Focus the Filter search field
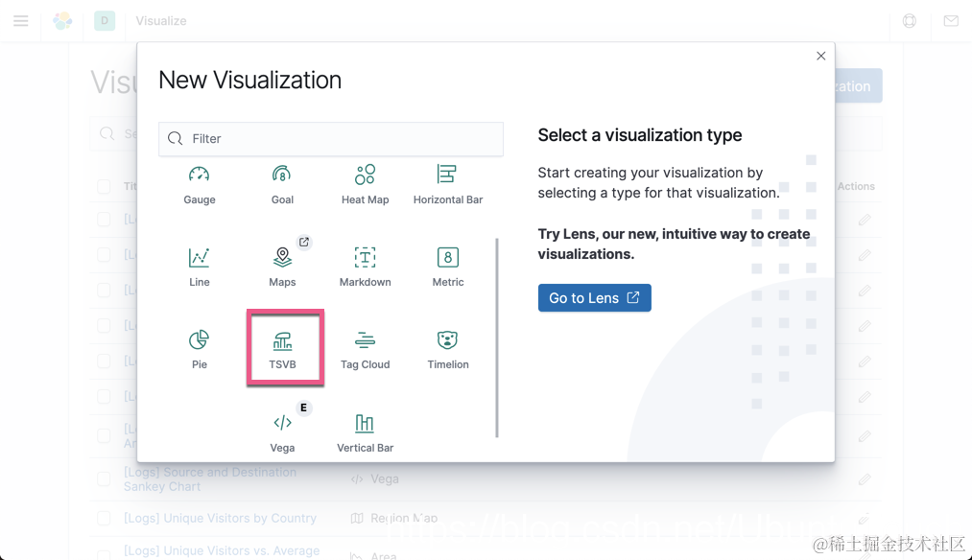Screen dimensions: 972x560 331,139
